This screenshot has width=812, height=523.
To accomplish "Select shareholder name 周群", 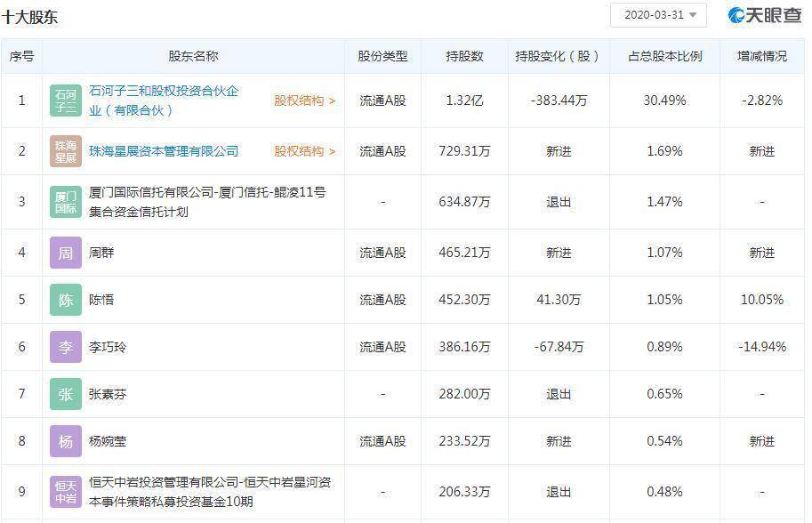I will click(x=101, y=253).
